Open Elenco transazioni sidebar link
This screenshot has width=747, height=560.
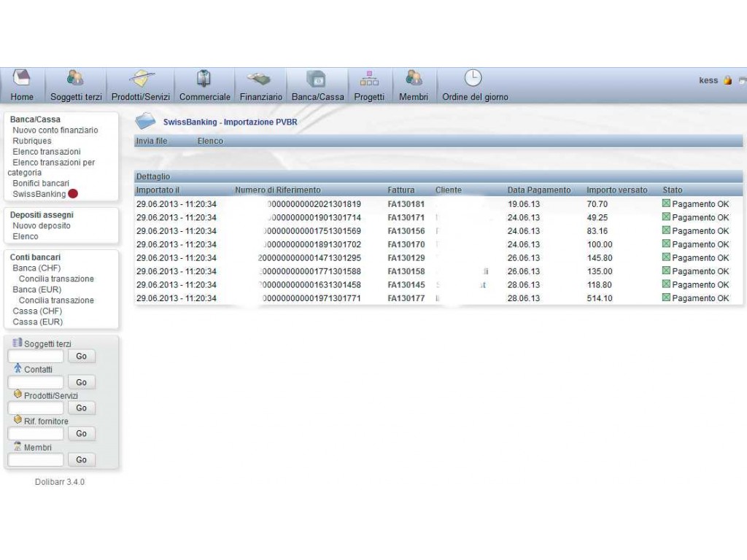[x=47, y=152]
